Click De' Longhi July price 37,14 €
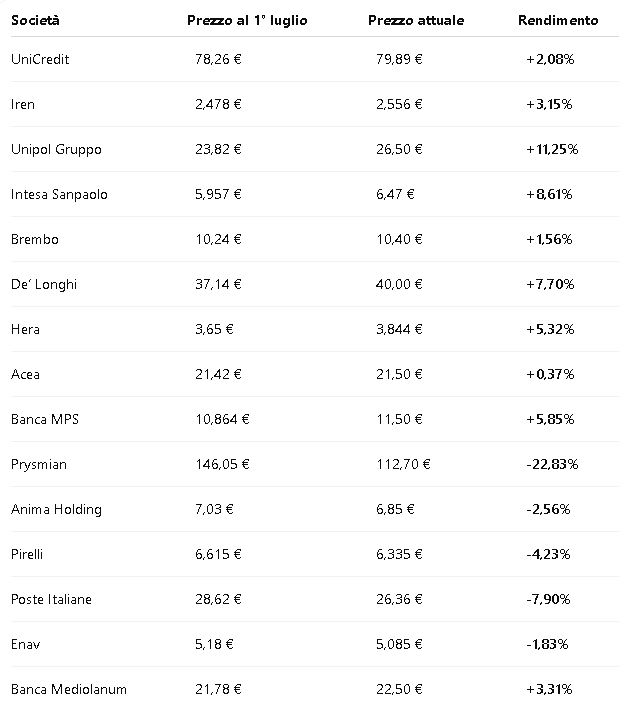This screenshot has width=625, height=721. click(x=218, y=284)
